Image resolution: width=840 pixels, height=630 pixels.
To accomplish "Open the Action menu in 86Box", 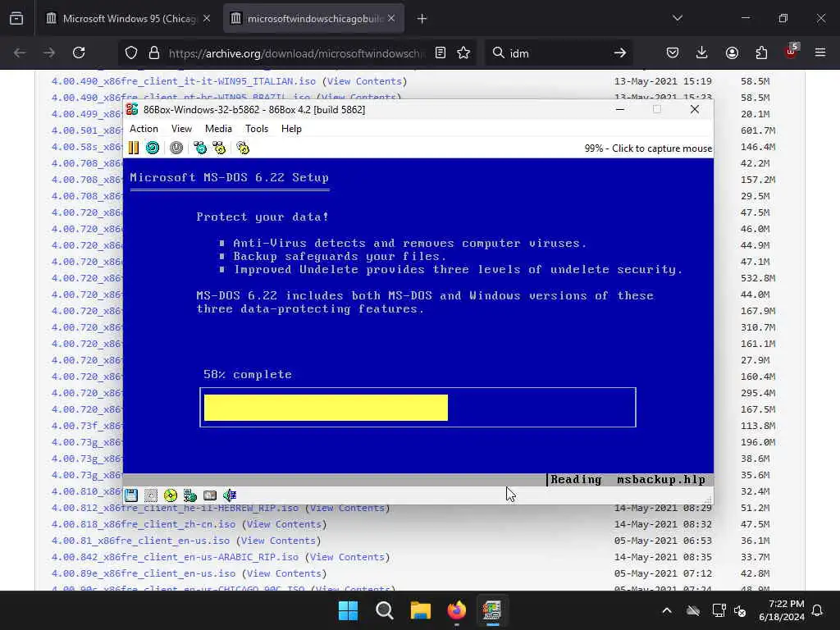I will [144, 129].
